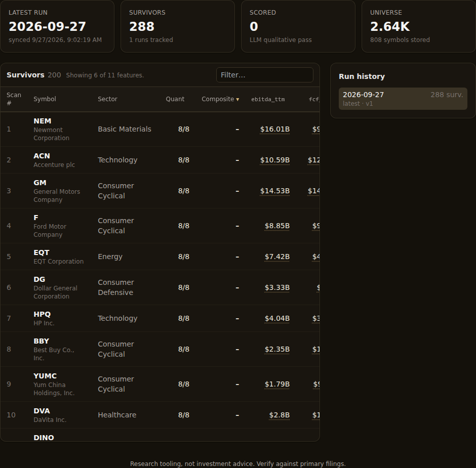
Task: Click the Scored 0 summary card
Action: point(298,26)
